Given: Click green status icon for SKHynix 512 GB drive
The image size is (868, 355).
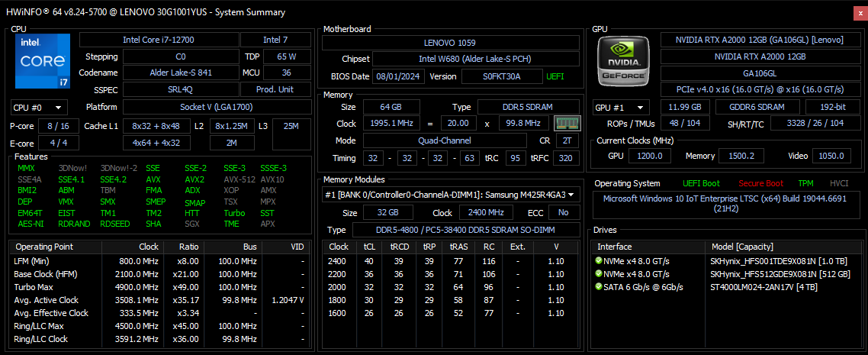Looking at the screenshot, I should click(x=599, y=273).
